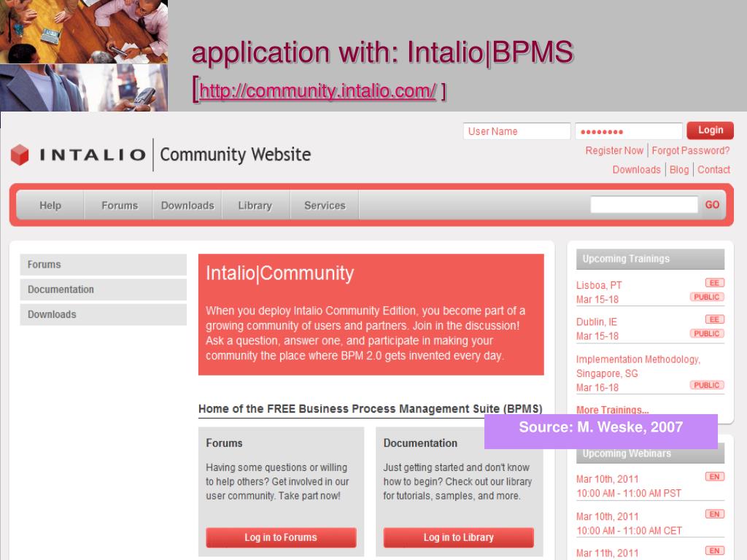
Task: Click the PUBLIC badge for Dublin training
Action: pos(706,334)
